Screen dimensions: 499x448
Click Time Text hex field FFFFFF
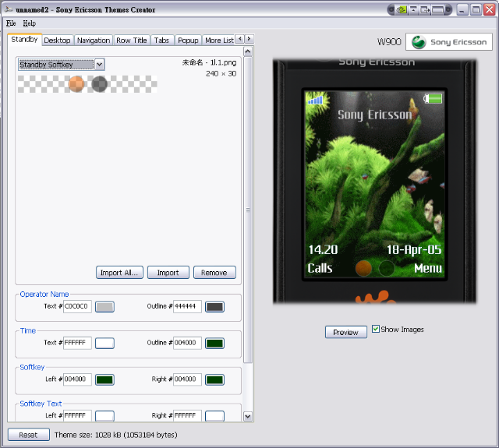(x=77, y=343)
